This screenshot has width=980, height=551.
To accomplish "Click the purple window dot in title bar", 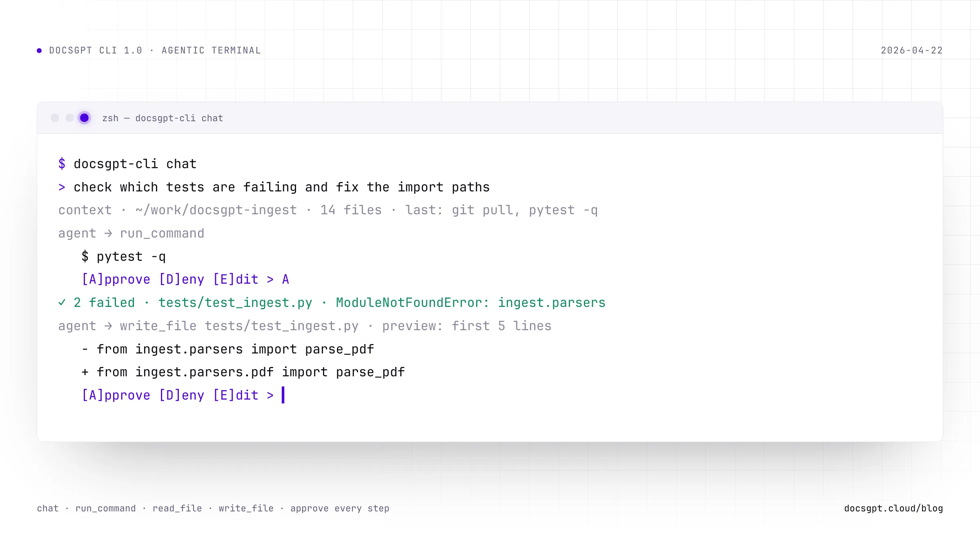I will (84, 118).
